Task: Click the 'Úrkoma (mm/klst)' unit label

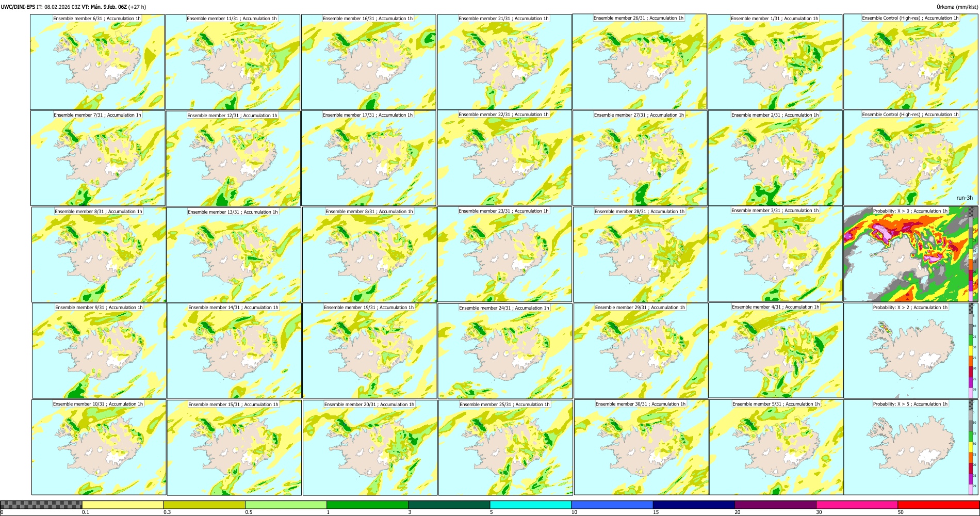Action: (x=957, y=7)
